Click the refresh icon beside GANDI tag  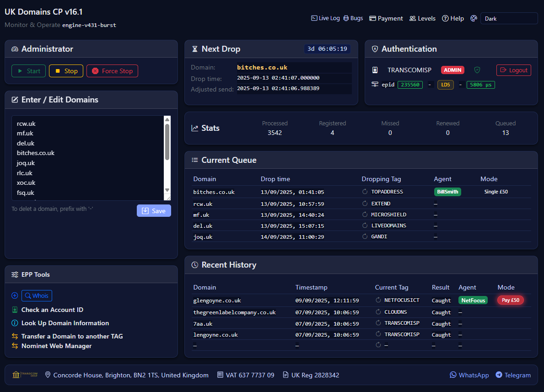365,237
